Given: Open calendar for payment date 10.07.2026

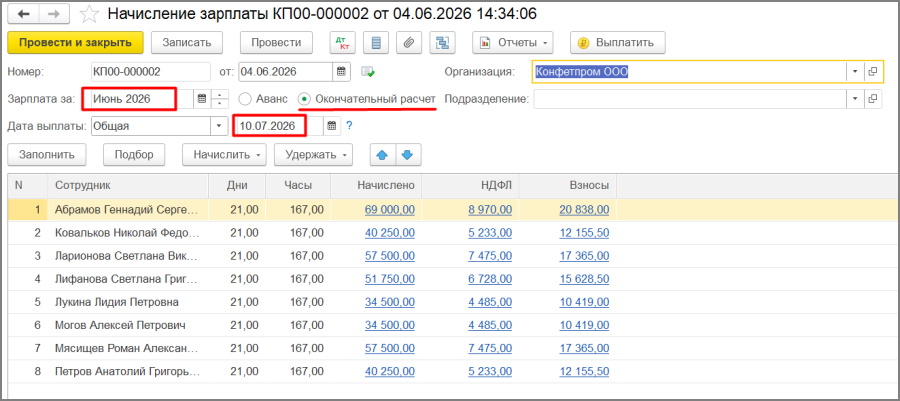Looking at the screenshot, I should (332, 126).
